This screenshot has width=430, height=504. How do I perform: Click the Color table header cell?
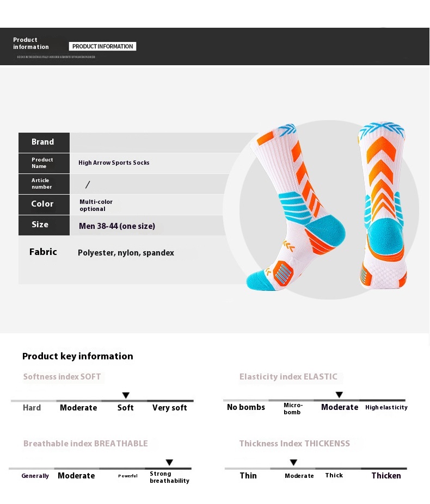coord(44,204)
